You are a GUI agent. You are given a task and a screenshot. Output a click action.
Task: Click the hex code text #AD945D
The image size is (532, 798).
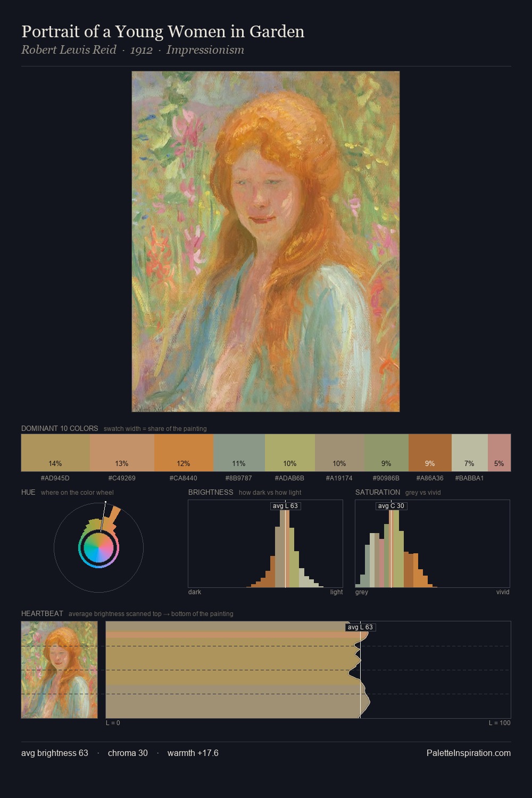(x=55, y=478)
